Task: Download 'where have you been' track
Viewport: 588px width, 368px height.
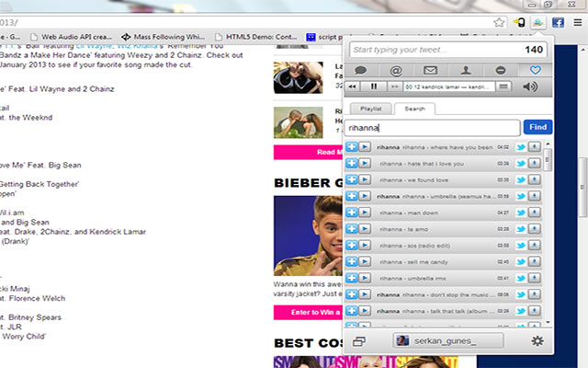Action: 534,147
